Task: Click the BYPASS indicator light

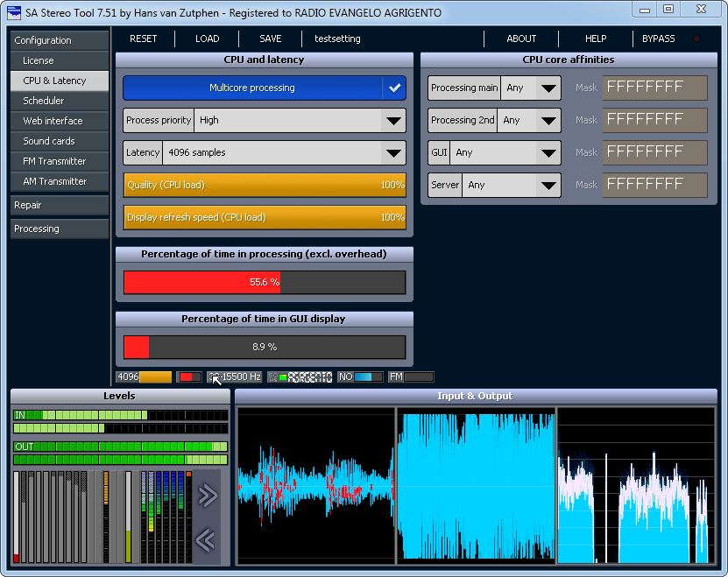Action: click(696, 39)
